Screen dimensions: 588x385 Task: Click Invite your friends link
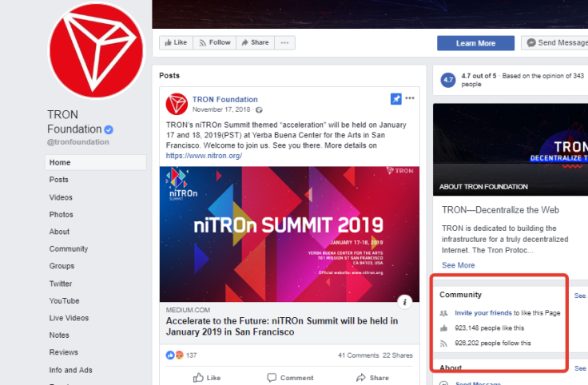click(483, 312)
